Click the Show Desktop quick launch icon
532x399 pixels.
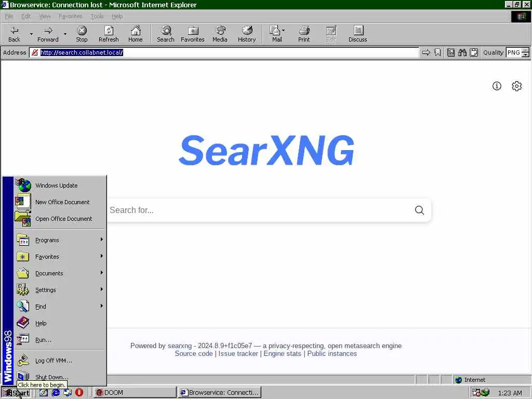click(x=44, y=392)
